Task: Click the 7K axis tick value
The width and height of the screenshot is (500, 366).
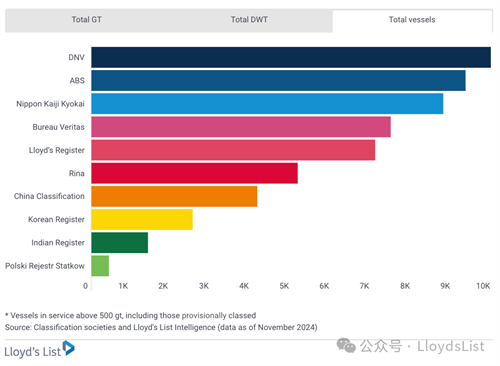Action: coord(364,286)
